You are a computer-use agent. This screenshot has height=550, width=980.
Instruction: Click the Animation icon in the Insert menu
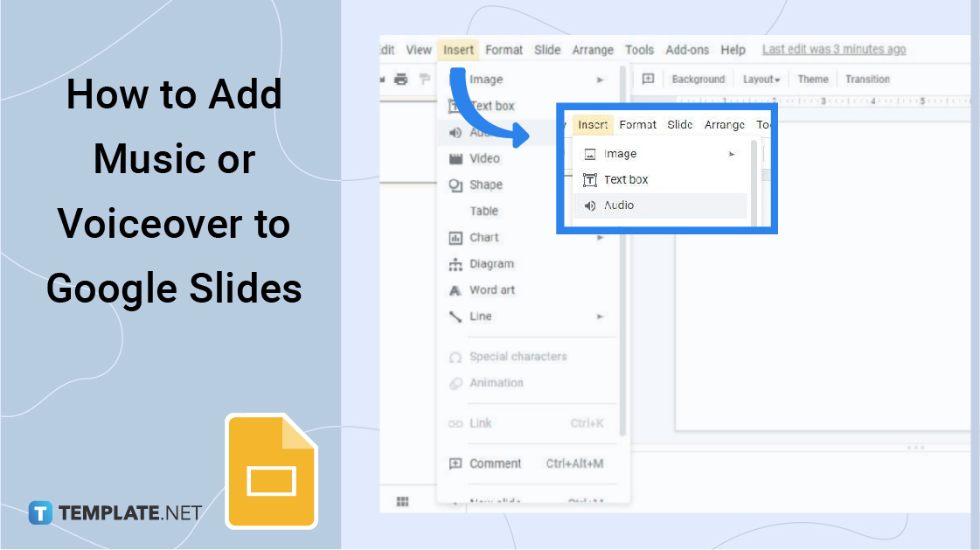[x=455, y=383]
